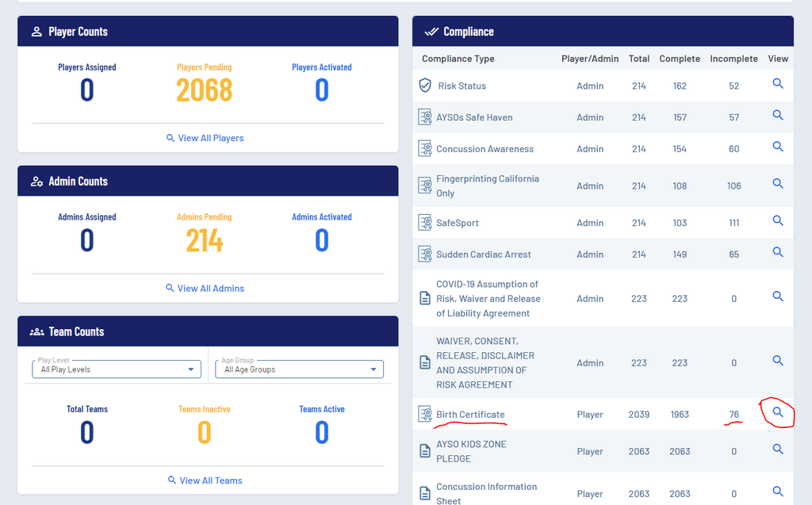Open AYSO KIDS ZONE PLEDGE view icon
This screenshot has height=505, width=812.
[x=778, y=450]
